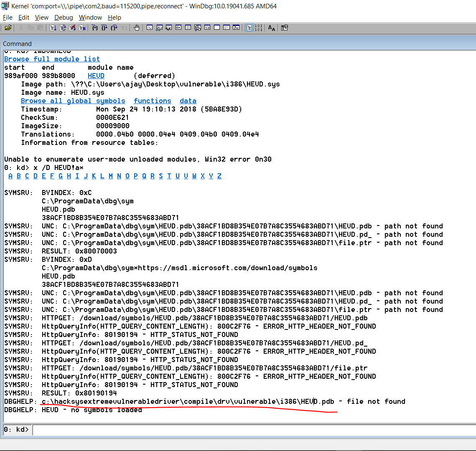This screenshot has height=451, width=476.
Task: Click the Step Over icon
Action: point(104,28)
